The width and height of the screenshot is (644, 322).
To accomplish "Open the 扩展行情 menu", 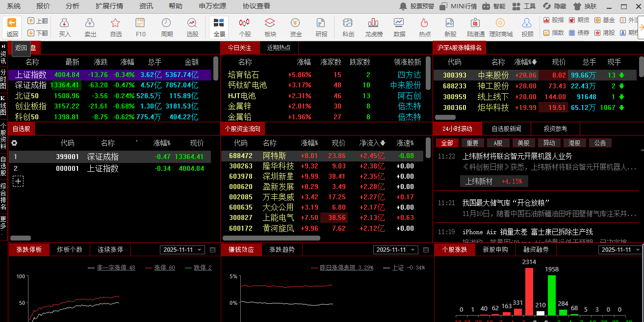I will (109, 6).
